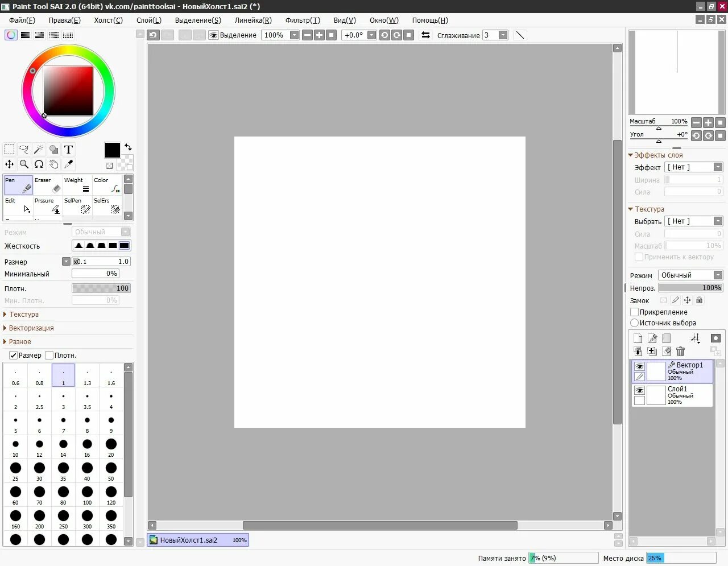Click the vk.com/painttoolsai canvas tab
Image resolution: width=728 pixels, height=566 pixels.
198,540
